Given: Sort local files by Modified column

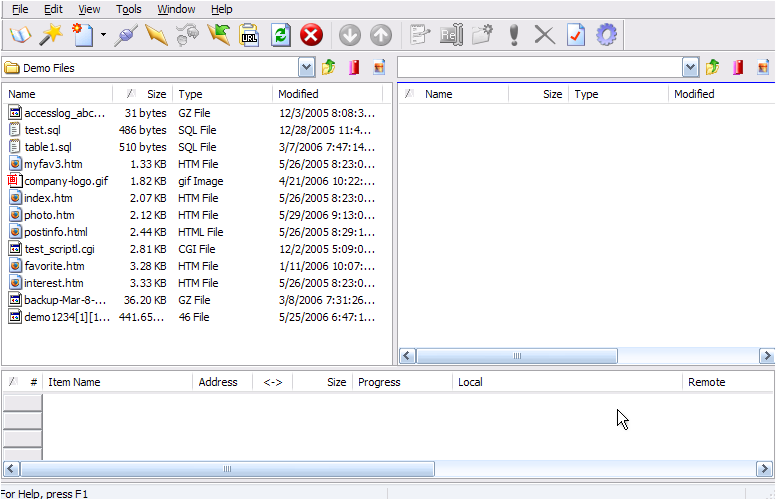Looking at the screenshot, I should (328, 94).
